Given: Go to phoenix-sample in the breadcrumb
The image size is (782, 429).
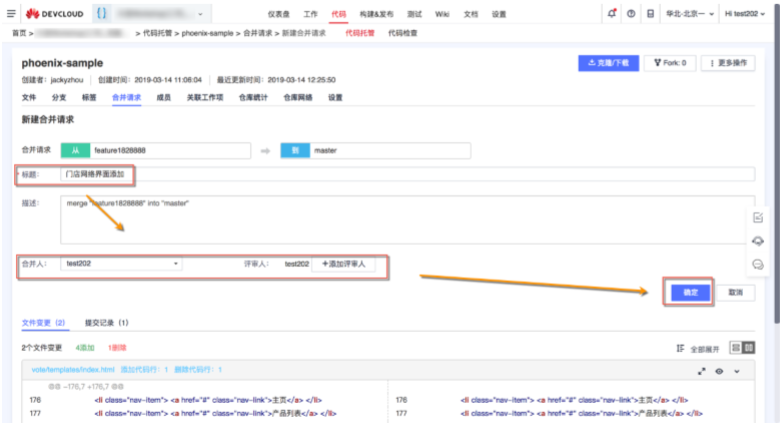Looking at the screenshot, I should pyautogui.click(x=207, y=33).
